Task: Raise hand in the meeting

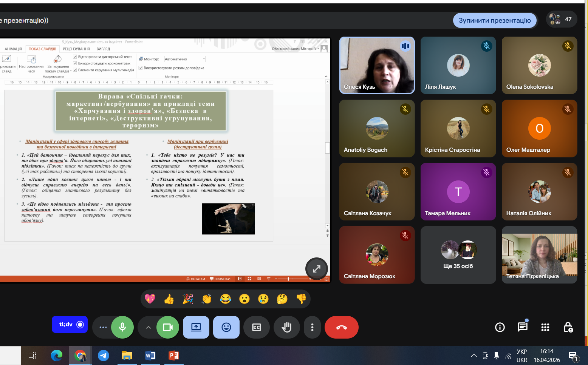Action: tap(286, 327)
